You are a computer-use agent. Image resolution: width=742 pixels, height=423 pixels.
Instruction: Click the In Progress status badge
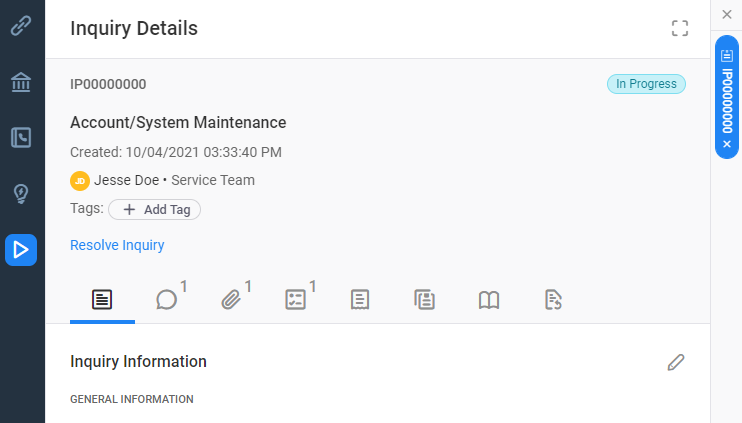pyautogui.click(x=646, y=84)
